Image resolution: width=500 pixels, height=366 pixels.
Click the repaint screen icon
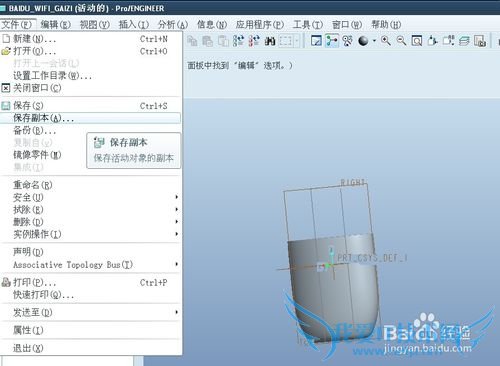(316, 41)
